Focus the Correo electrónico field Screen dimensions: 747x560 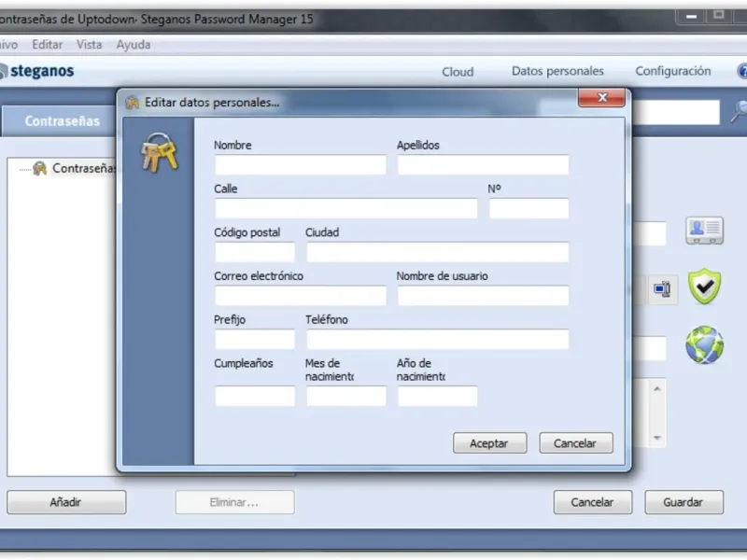click(300, 296)
